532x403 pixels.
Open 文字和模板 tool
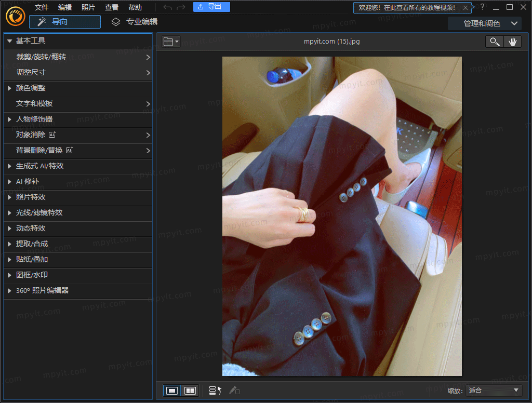pyautogui.click(x=78, y=104)
